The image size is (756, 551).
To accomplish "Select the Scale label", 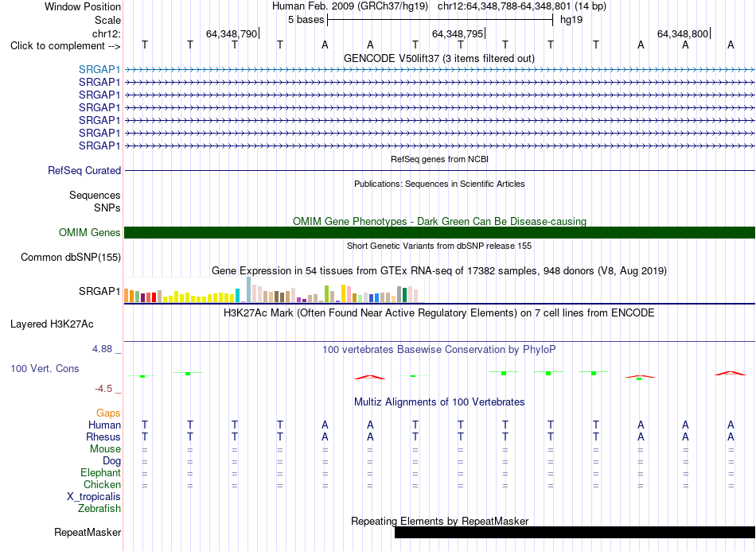I will [107, 20].
